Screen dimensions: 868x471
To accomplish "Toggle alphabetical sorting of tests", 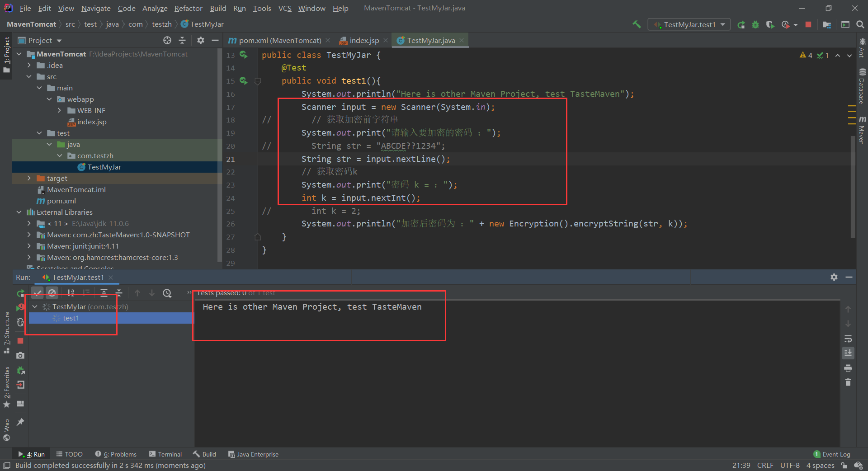I will coord(71,293).
